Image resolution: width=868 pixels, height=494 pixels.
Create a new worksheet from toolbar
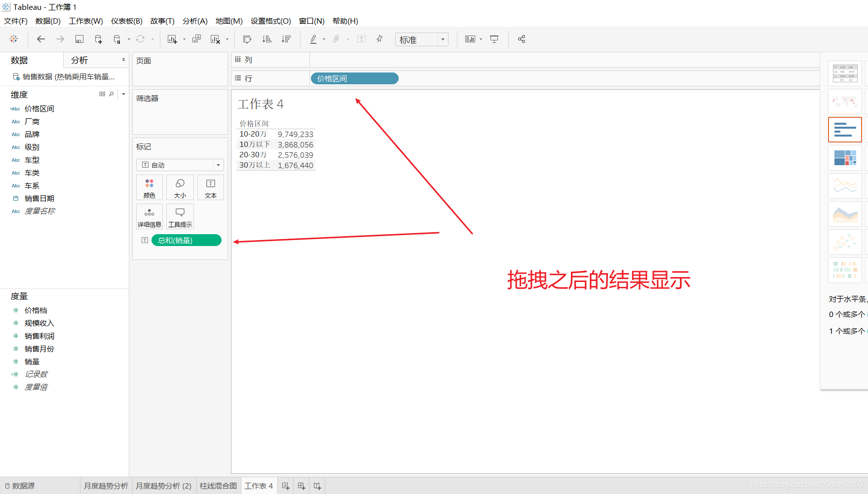coord(172,39)
